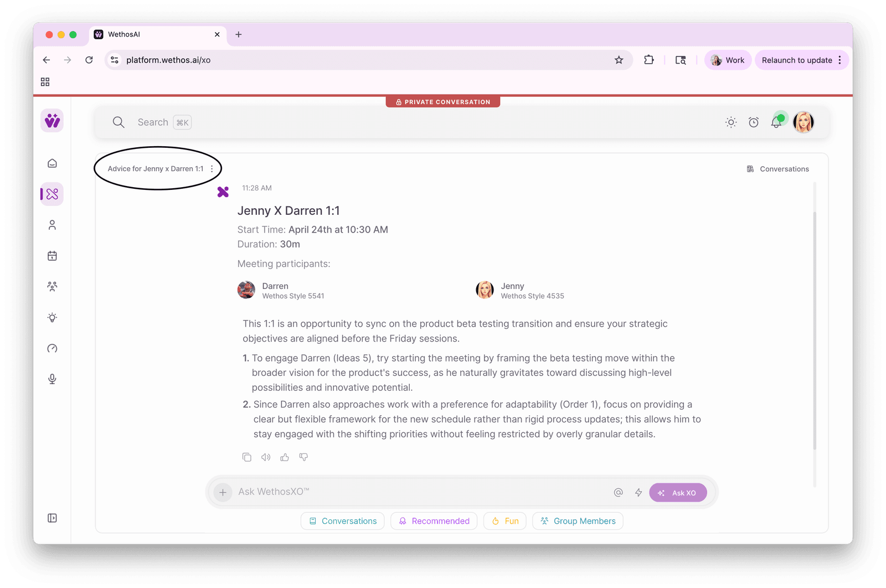Play the response aloud with speaker icon

click(266, 457)
